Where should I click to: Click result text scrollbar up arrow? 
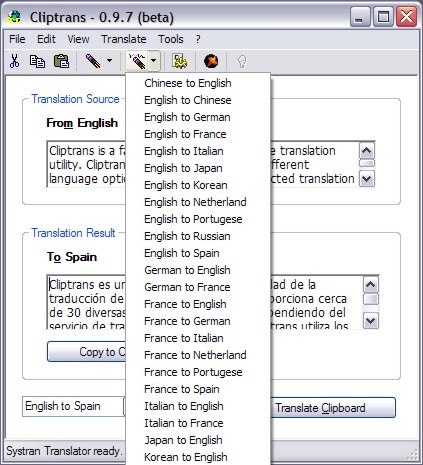click(371, 285)
